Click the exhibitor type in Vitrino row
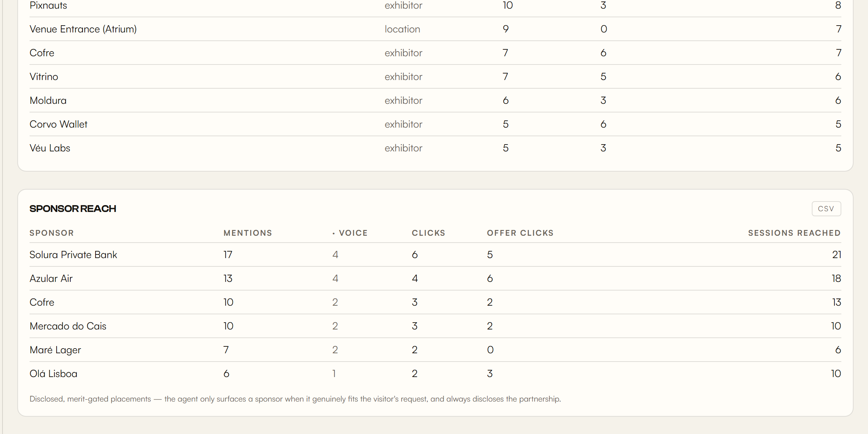Image resolution: width=868 pixels, height=434 pixels. point(403,77)
